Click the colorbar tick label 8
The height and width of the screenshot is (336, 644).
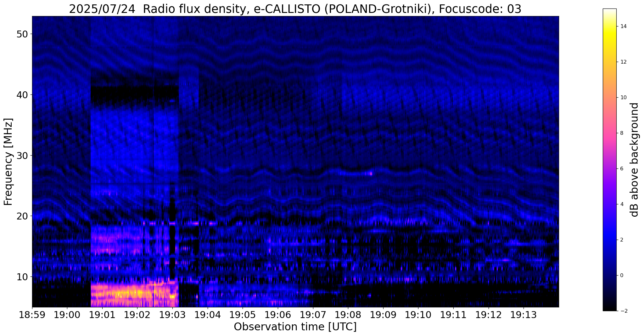click(x=621, y=133)
